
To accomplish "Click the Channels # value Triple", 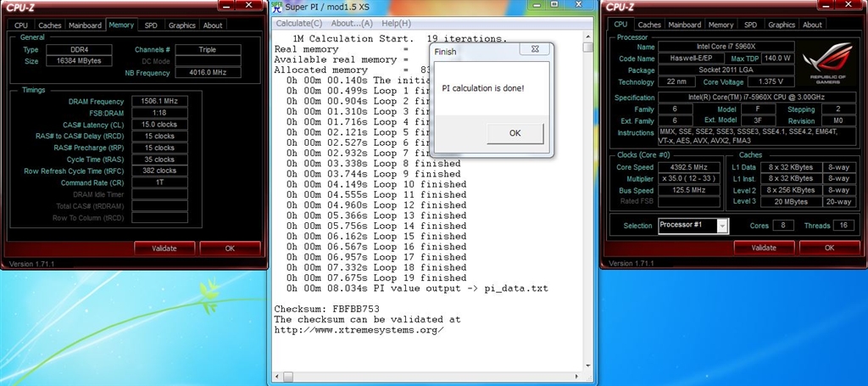I will click(x=208, y=49).
